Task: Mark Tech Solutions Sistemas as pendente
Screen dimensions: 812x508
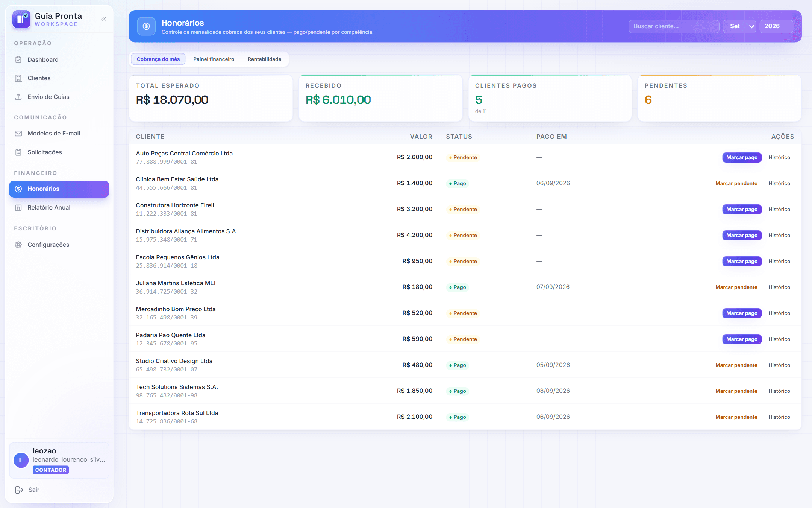Action: click(736, 391)
